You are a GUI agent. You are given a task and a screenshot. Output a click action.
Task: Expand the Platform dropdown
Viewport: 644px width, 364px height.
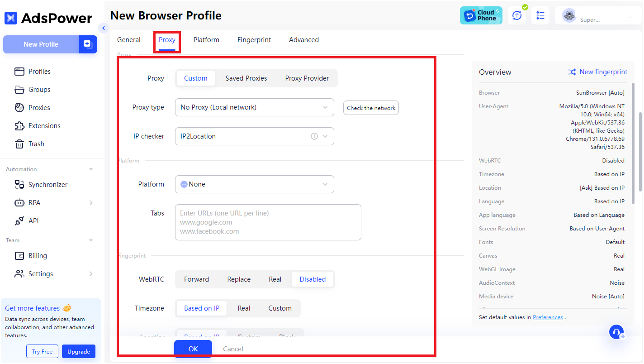(254, 184)
